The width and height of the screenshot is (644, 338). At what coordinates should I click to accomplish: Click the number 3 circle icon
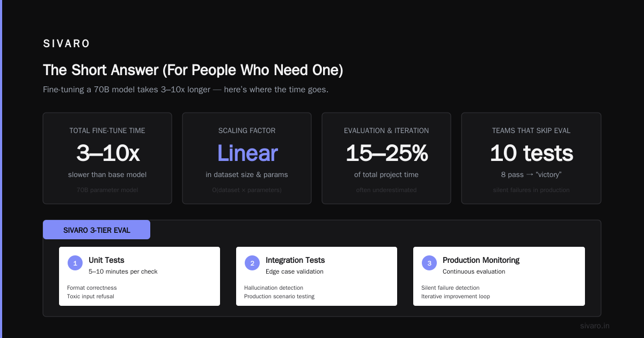pos(429,263)
